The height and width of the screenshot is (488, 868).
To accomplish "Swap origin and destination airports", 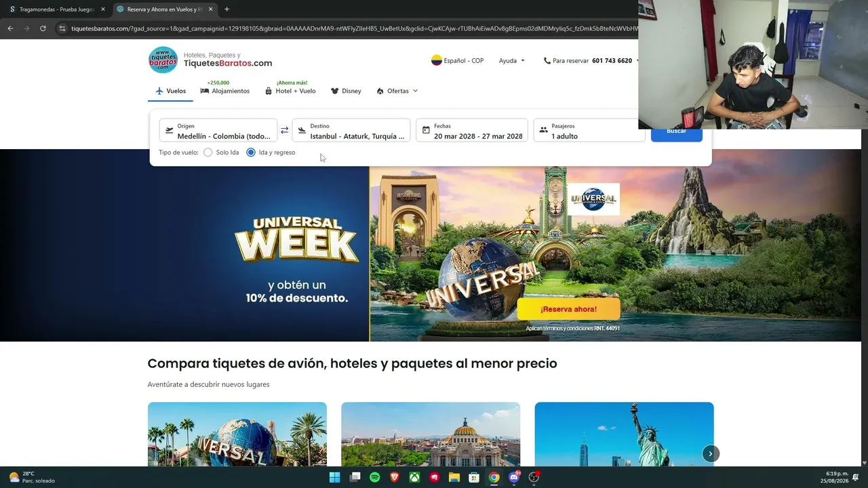I will pyautogui.click(x=285, y=130).
